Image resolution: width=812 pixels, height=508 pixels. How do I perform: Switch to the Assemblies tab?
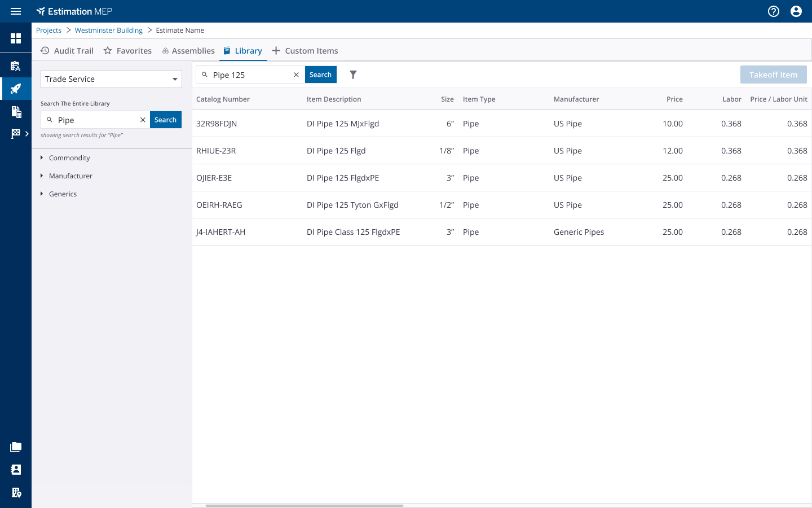point(188,51)
